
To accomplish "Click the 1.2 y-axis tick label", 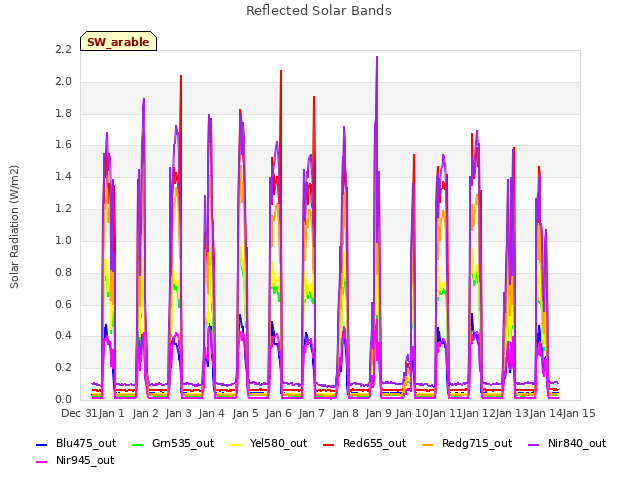I will pyautogui.click(x=63, y=208).
